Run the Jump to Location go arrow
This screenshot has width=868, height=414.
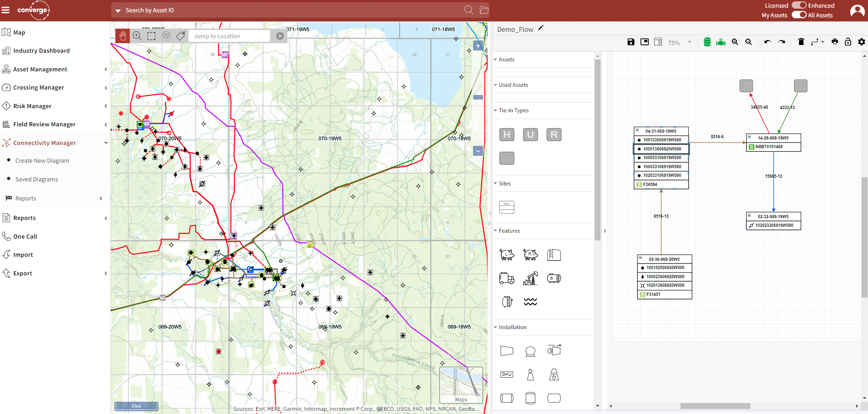(x=280, y=36)
